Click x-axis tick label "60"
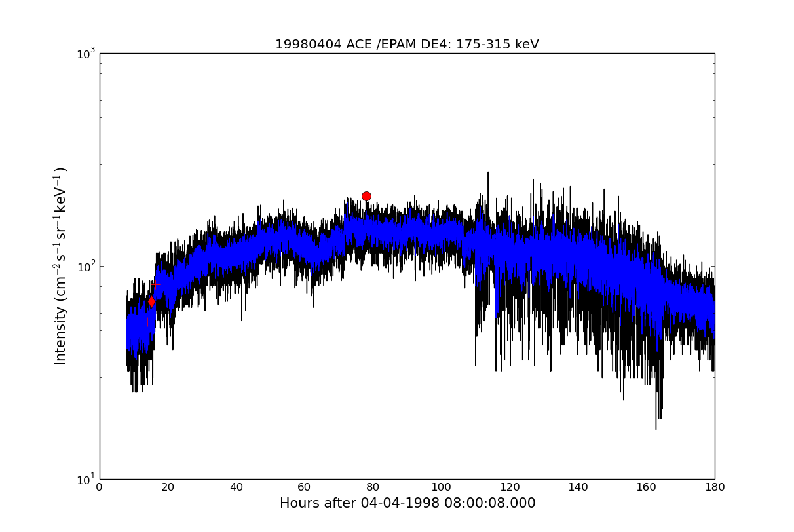Viewport: 794px width, 532px height. click(305, 487)
